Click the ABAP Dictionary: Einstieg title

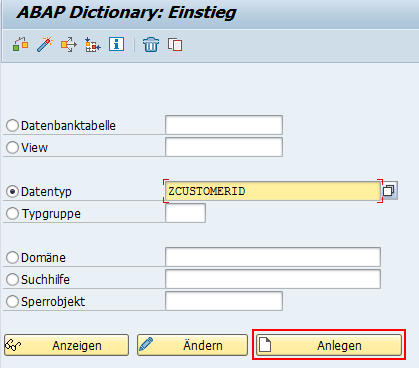click(126, 13)
